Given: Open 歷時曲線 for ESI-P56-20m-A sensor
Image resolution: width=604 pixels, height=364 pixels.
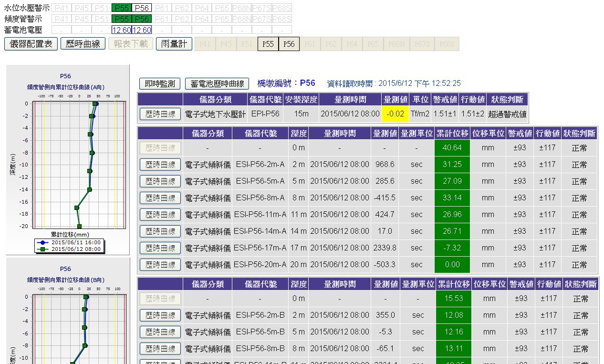Looking at the screenshot, I should tap(160, 265).
